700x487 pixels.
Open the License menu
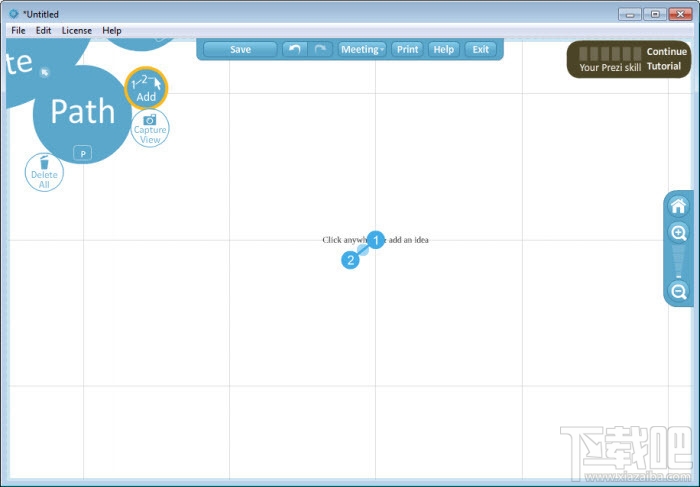coord(77,30)
